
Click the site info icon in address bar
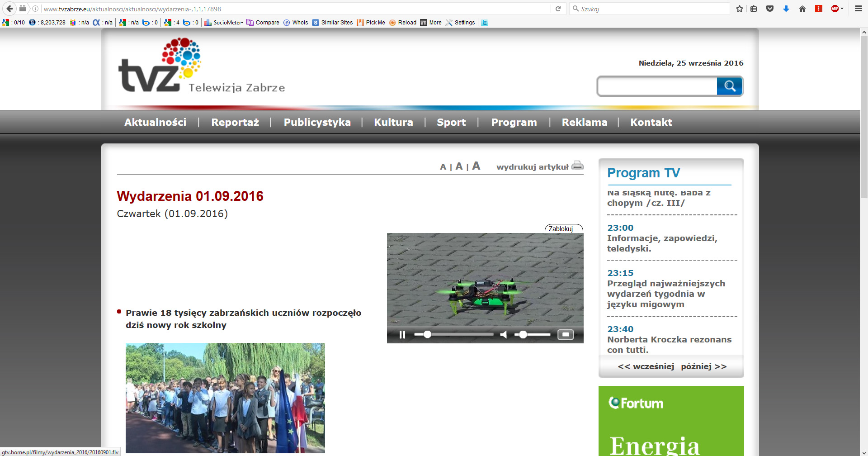click(x=35, y=9)
